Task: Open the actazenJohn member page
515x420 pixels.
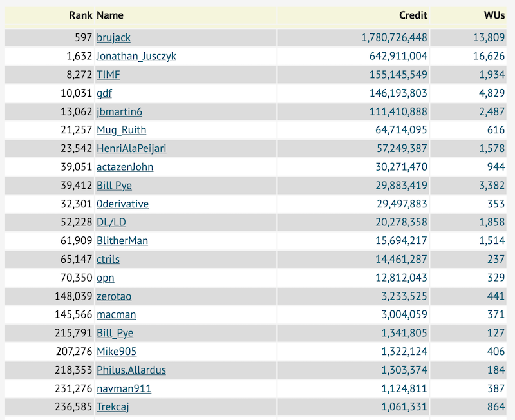Action: [x=125, y=167]
